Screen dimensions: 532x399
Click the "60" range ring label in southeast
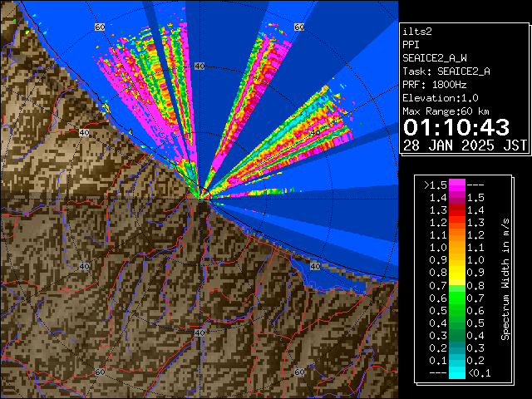[299, 372]
